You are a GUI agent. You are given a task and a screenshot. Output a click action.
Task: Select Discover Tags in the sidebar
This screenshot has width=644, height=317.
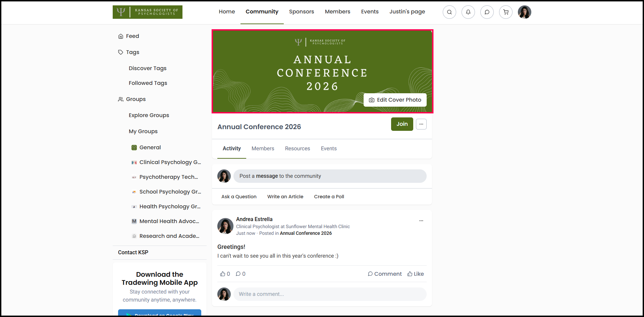click(x=147, y=68)
